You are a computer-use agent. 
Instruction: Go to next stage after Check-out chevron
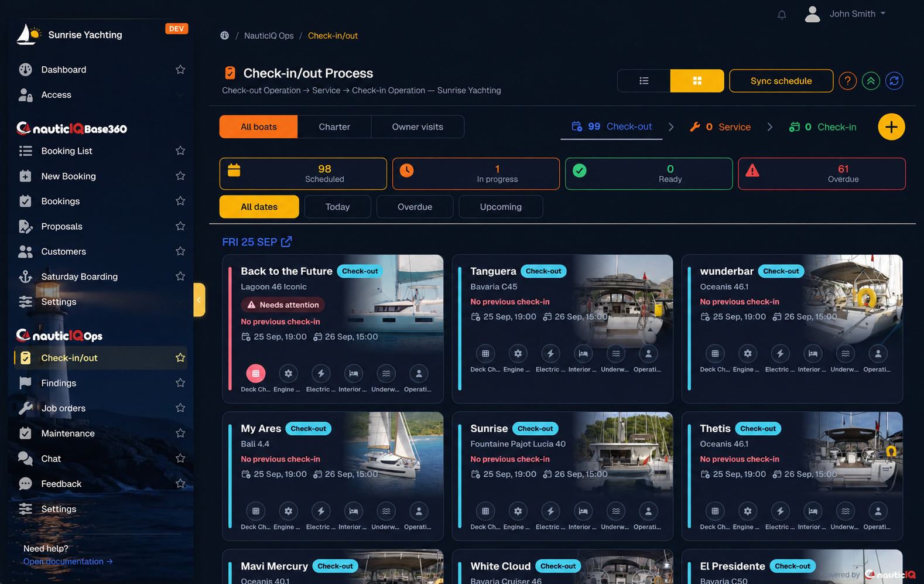pos(671,127)
